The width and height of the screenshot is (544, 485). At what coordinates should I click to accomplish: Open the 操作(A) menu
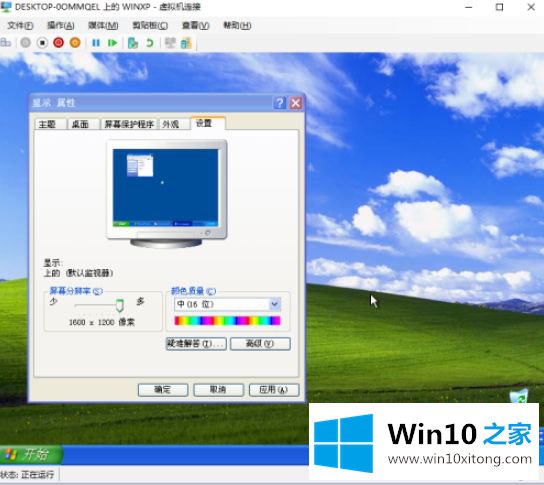point(61,25)
